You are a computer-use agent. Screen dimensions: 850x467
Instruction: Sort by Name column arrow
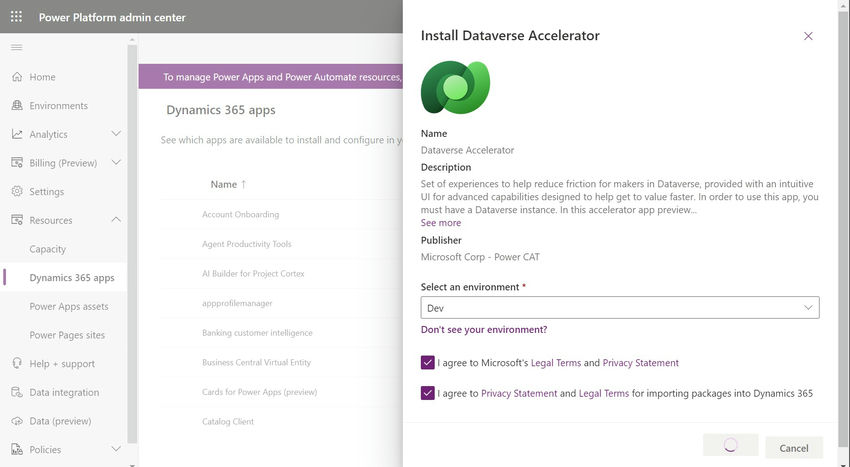click(x=243, y=184)
